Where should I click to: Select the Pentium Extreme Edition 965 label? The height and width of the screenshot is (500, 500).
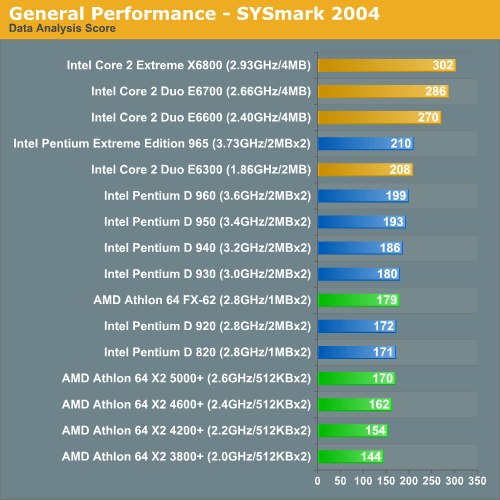pos(162,144)
